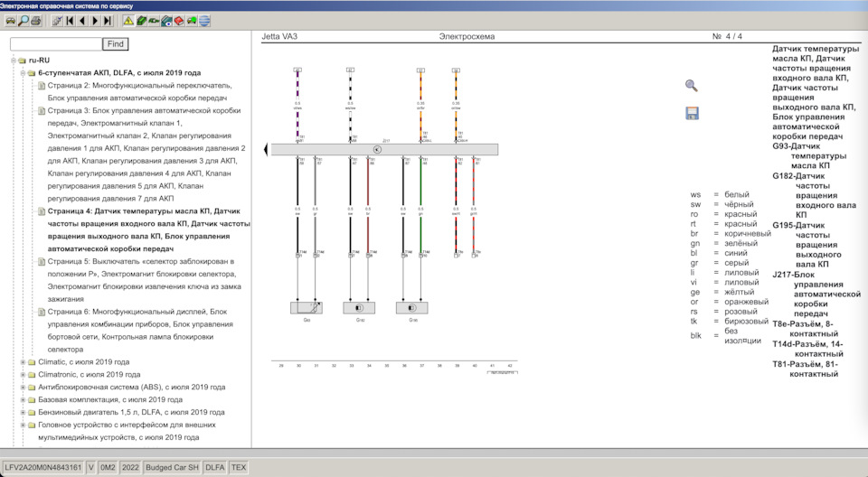Viewport: 868px width, 477px height.
Task: Open Страница 2: Многофункциональный переключатель
Action: tap(139, 92)
